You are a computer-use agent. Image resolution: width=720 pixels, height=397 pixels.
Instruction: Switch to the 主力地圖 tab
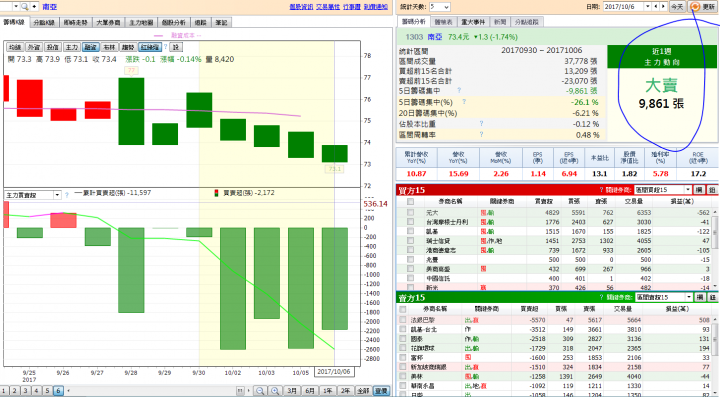click(141, 22)
